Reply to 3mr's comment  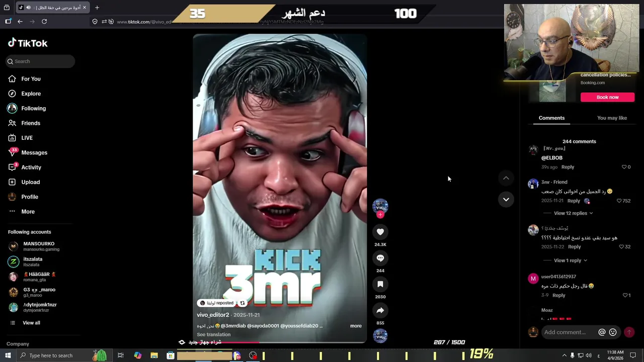(x=574, y=201)
